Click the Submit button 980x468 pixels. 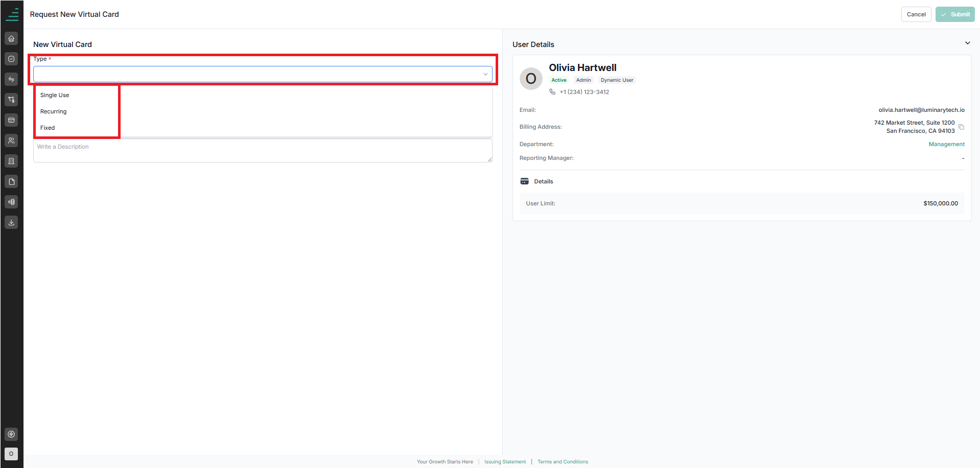pos(955,14)
